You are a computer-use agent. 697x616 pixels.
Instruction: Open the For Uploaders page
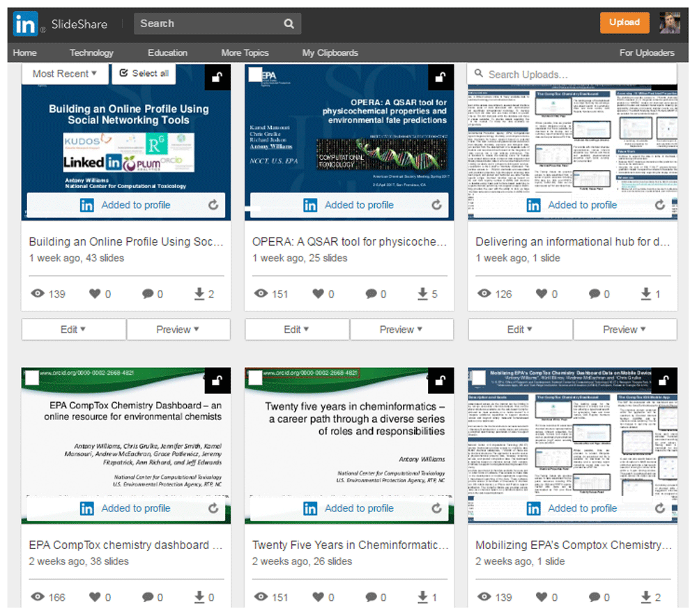(648, 53)
